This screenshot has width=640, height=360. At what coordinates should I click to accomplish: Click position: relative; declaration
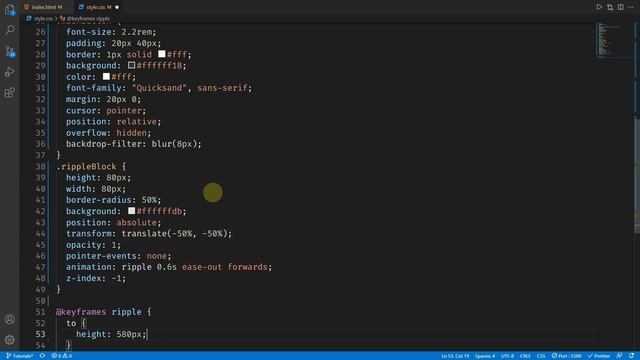(x=113, y=122)
